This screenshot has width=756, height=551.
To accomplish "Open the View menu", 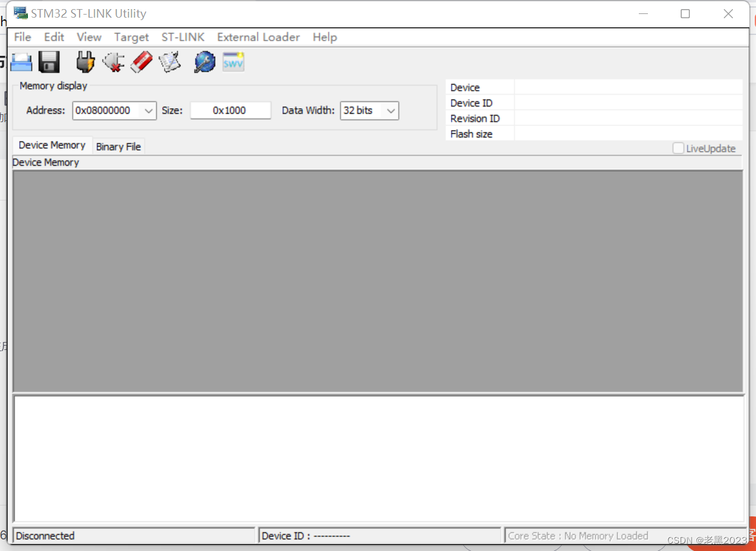I will pyautogui.click(x=89, y=37).
